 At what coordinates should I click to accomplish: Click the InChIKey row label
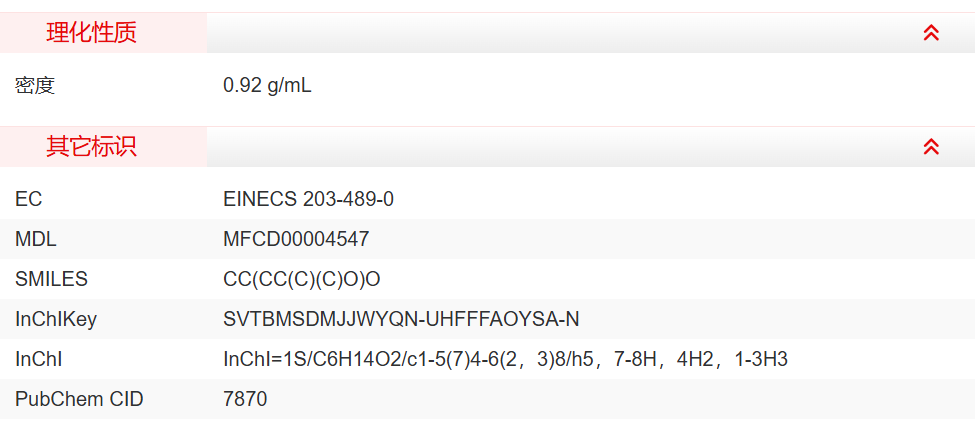pos(56,319)
